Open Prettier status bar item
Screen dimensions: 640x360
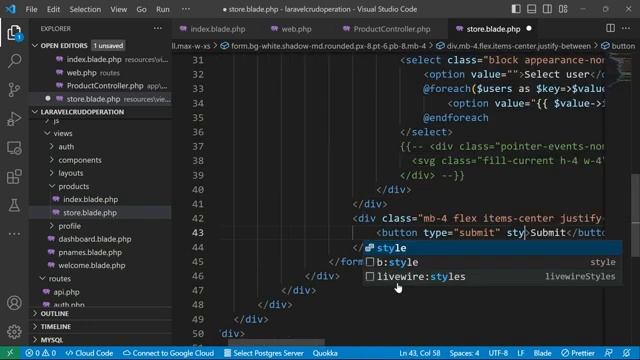pyautogui.click(x=578, y=353)
